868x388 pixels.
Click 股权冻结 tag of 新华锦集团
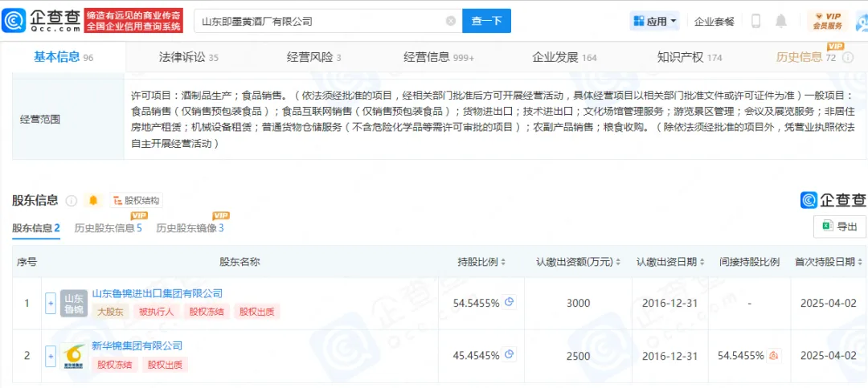coord(115,364)
